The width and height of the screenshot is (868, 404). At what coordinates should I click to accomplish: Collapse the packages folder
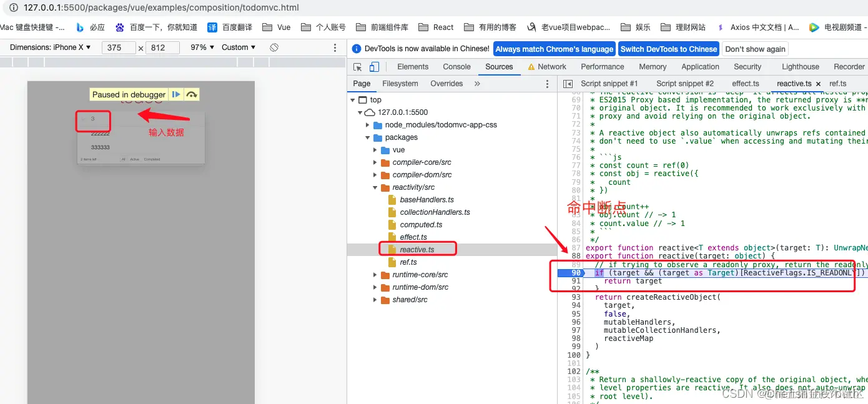[x=368, y=137]
